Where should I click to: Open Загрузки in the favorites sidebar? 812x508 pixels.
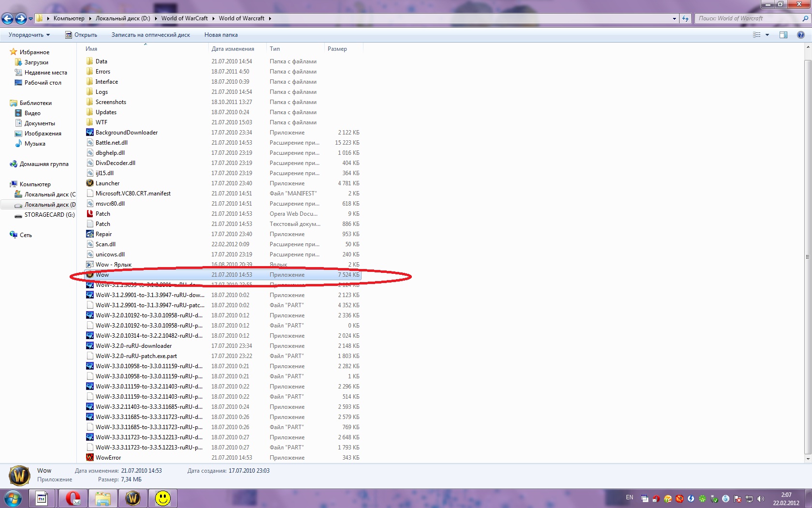pos(36,62)
